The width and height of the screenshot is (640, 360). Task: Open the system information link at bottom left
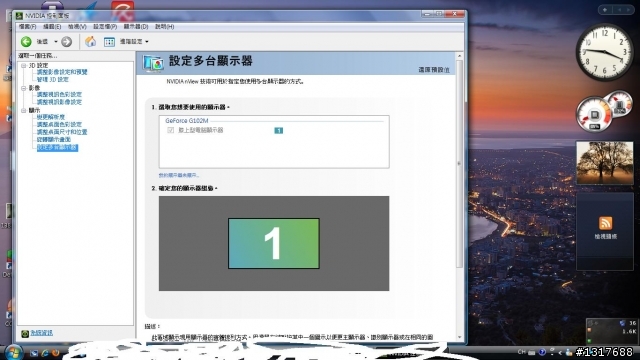pyautogui.click(x=42, y=333)
